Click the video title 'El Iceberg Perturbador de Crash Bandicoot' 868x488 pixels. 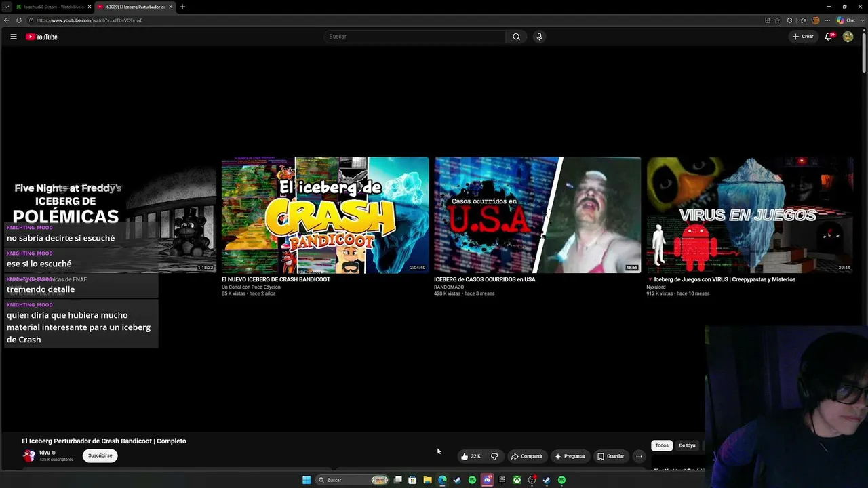coord(104,441)
